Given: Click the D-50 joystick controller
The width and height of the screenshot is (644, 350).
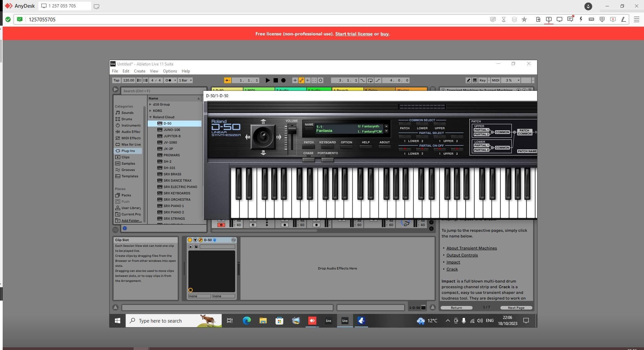Looking at the screenshot, I should pyautogui.click(x=263, y=137).
